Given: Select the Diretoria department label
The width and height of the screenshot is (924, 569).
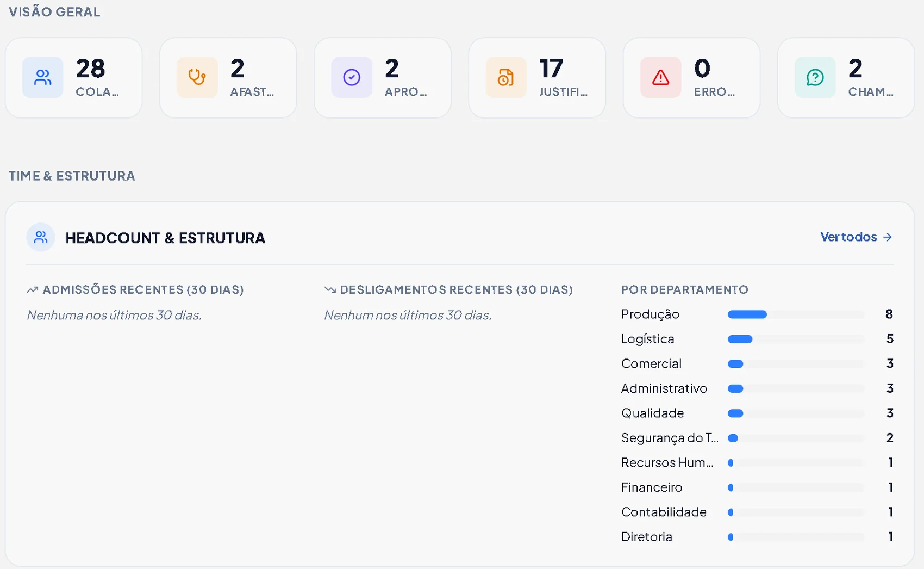Looking at the screenshot, I should click(647, 537).
